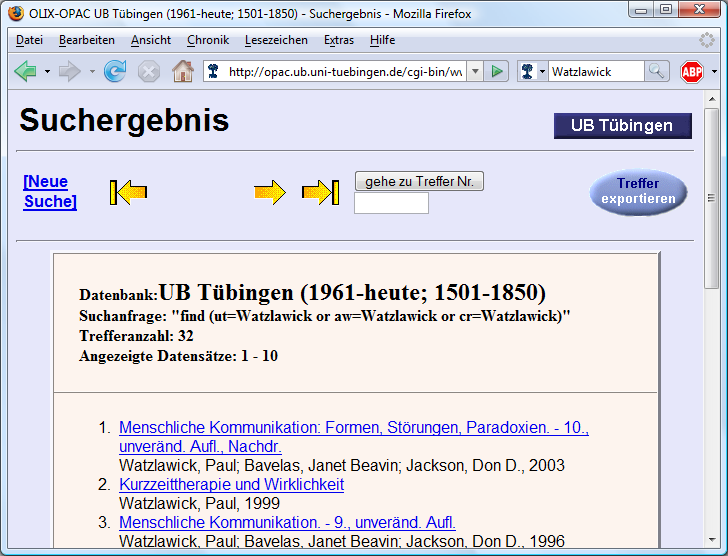The height and width of the screenshot is (556, 728).
Task: Click the Datenbank UB Tübingen heading text
Action: (312, 293)
